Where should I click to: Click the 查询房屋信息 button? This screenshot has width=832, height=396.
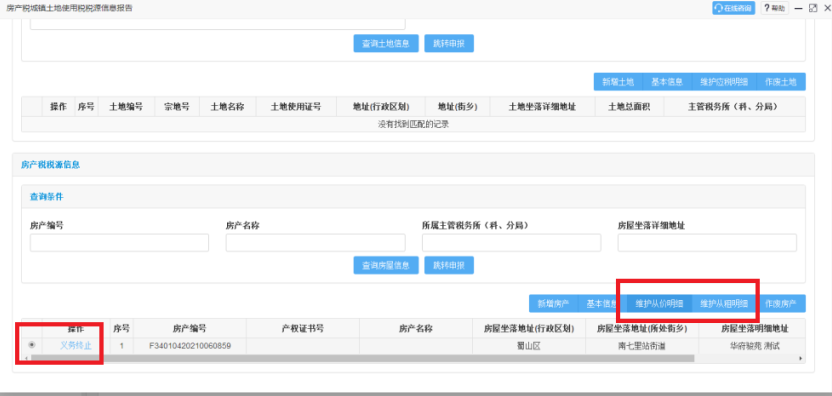pyautogui.click(x=386, y=265)
